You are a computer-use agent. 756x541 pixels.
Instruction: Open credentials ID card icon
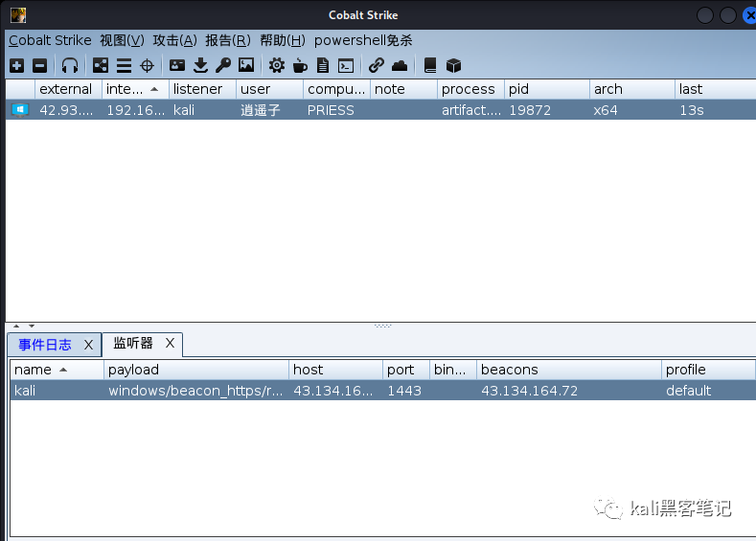pyautogui.click(x=177, y=65)
